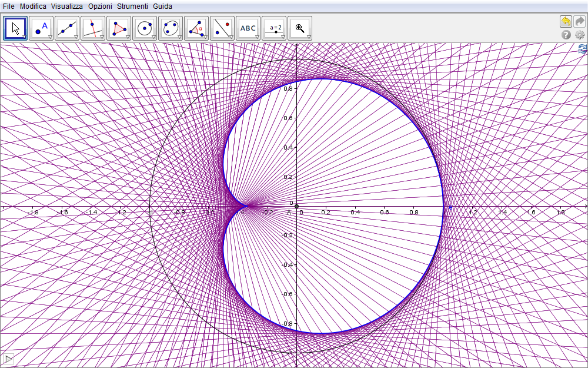The image size is (588, 368).
Task: Expand the Line tool's small dropdown triangle
Action: click(76, 37)
